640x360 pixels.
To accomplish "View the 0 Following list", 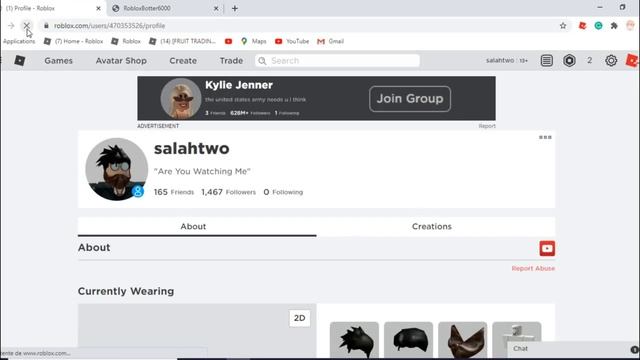I will (283, 192).
